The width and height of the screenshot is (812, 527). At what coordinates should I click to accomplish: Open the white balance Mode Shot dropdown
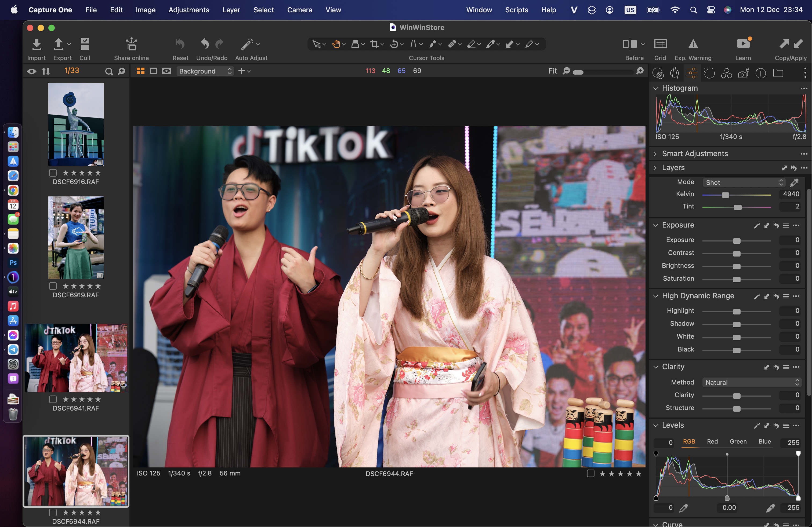click(744, 182)
